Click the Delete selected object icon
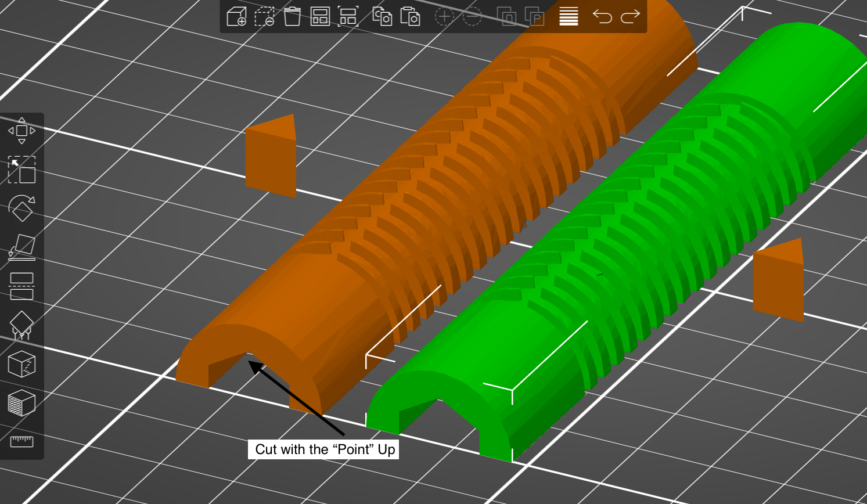This screenshot has width=867, height=504. click(x=264, y=16)
